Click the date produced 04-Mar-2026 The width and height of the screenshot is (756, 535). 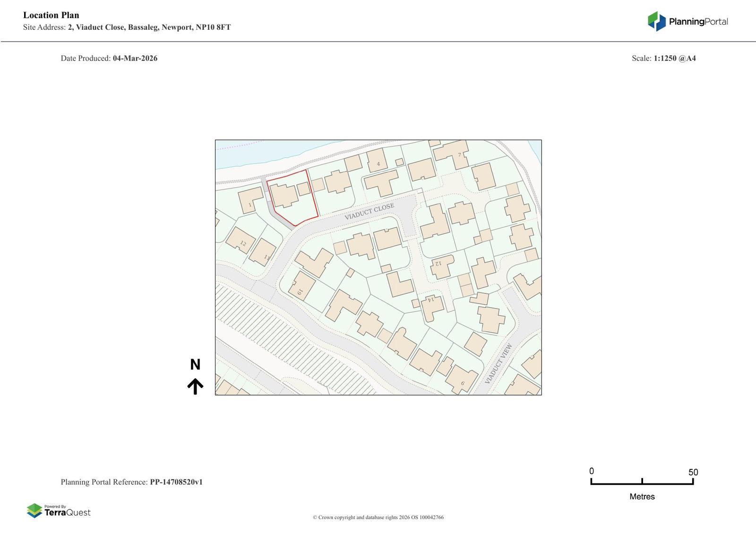tap(135, 58)
